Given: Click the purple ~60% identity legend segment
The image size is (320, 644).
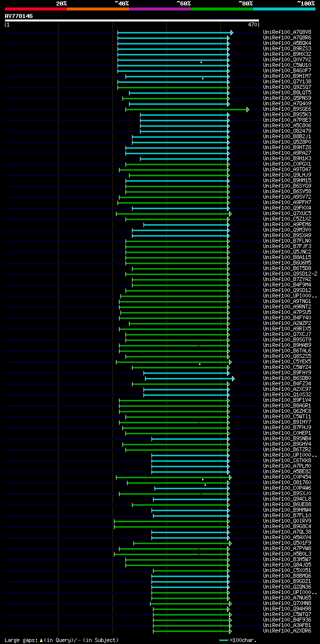Looking at the screenshot, I should 160,9.
